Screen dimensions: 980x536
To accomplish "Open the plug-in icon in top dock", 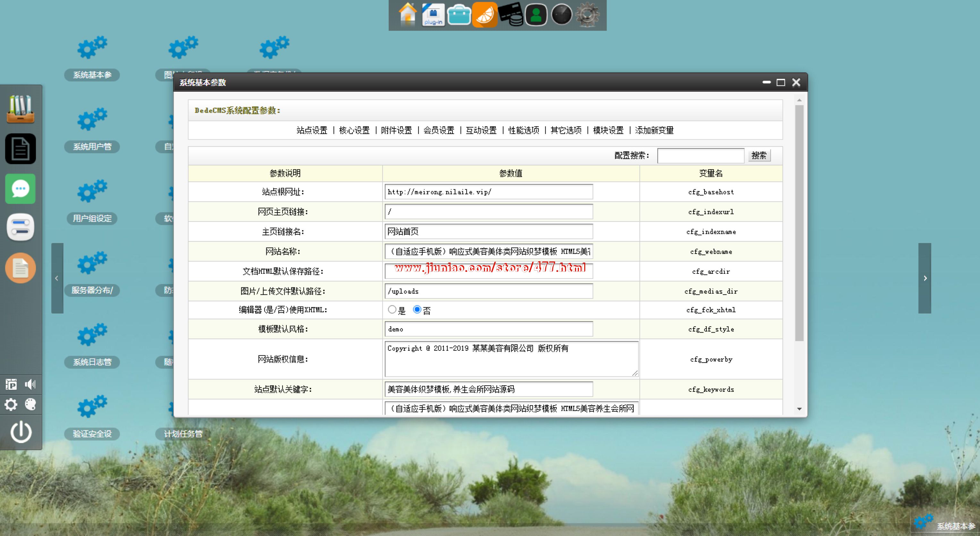I will 433,14.
